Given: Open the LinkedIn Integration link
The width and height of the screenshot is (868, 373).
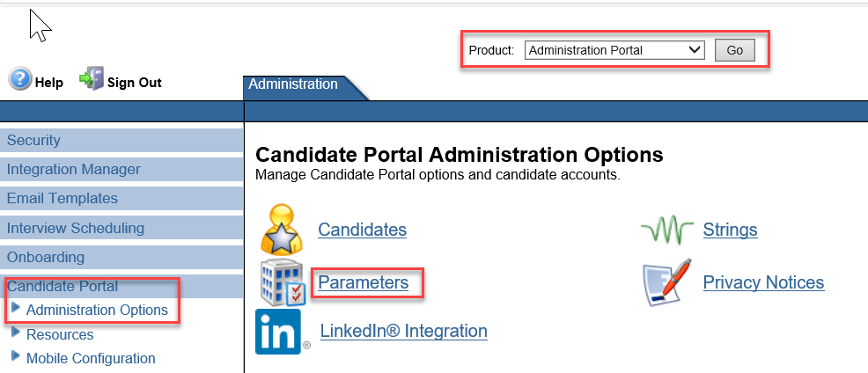Looking at the screenshot, I should click(404, 331).
